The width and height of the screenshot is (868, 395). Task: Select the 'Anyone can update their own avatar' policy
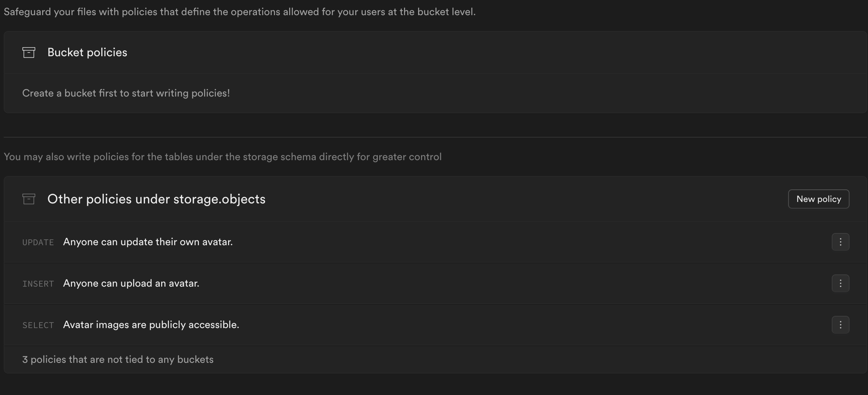tap(148, 242)
